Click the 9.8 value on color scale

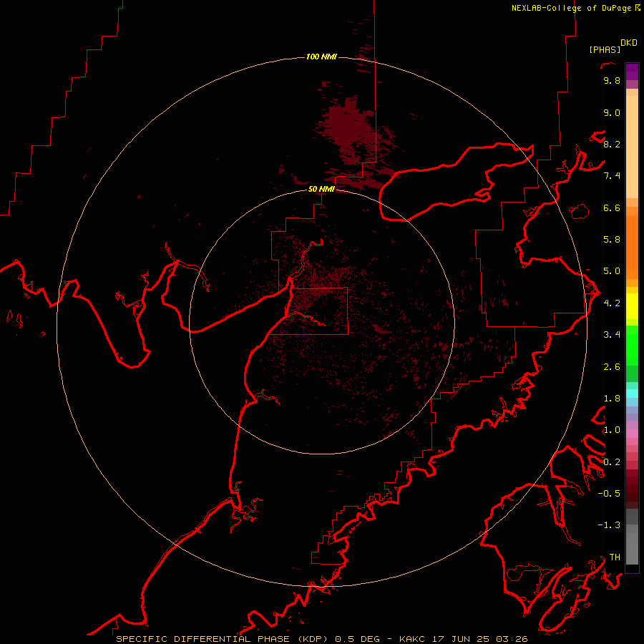pyautogui.click(x=612, y=80)
